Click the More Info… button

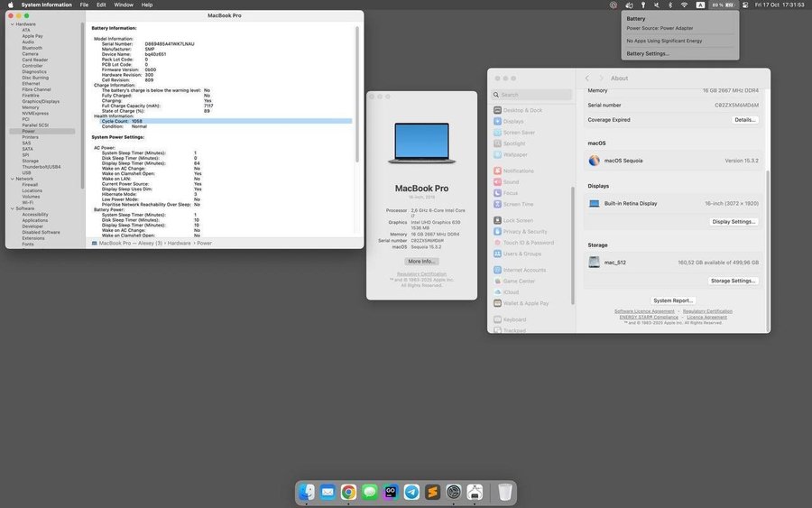pyautogui.click(x=421, y=261)
